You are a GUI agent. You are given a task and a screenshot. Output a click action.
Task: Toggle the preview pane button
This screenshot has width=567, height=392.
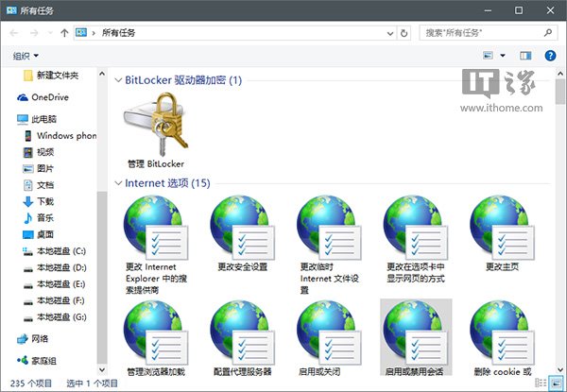pyautogui.click(x=525, y=56)
